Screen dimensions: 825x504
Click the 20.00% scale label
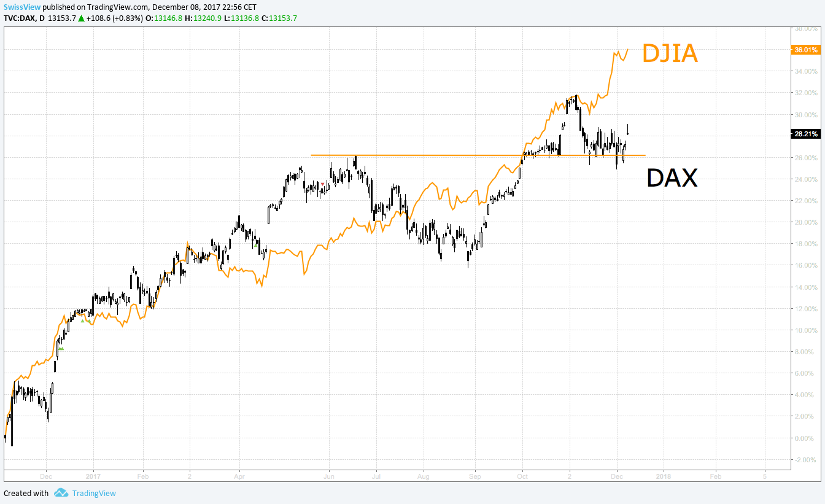pos(805,222)
